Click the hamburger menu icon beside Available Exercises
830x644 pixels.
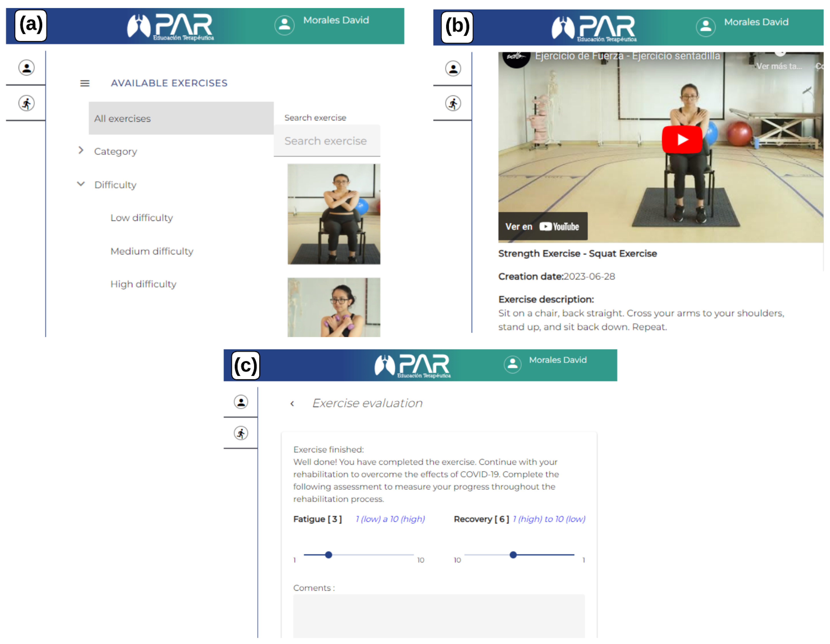(85, 83)
